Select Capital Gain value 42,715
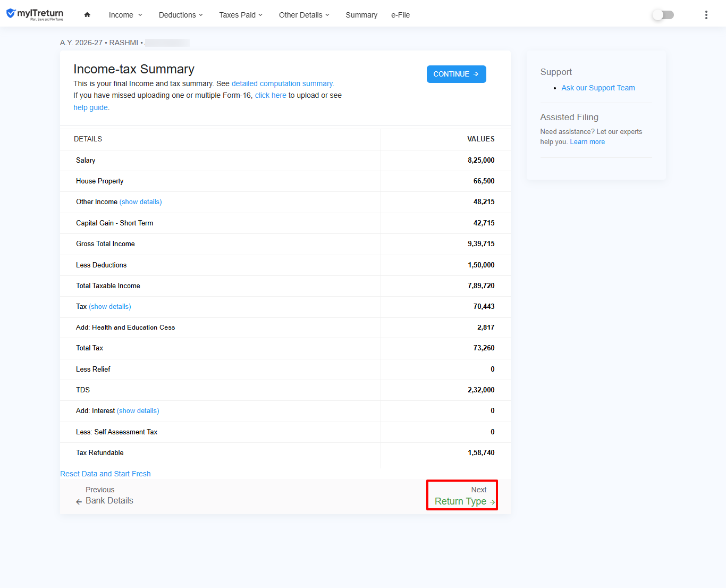 [x=484, y=223]
